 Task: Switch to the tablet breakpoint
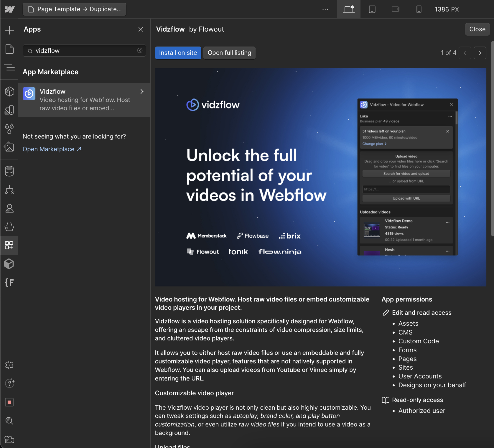[x=372, y=9]
